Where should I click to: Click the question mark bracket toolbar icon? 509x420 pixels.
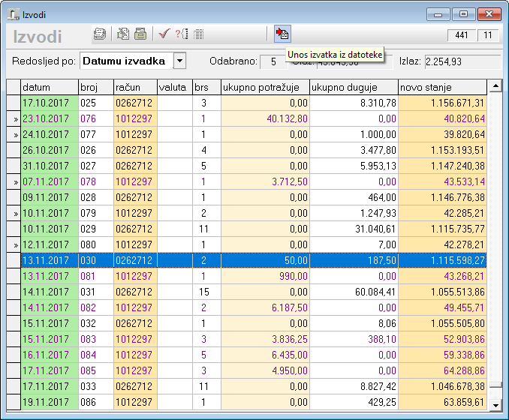point(181,34)
